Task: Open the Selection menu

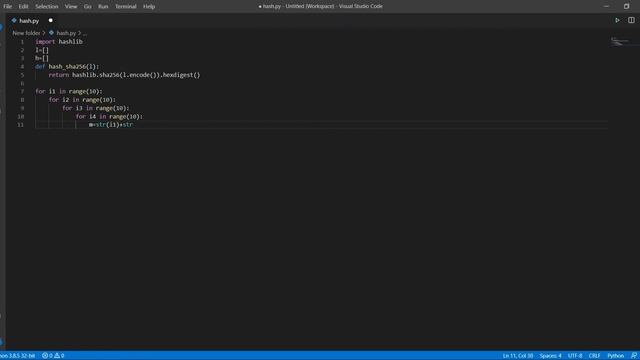Action: pyautogui.click(x=47, y=6)
